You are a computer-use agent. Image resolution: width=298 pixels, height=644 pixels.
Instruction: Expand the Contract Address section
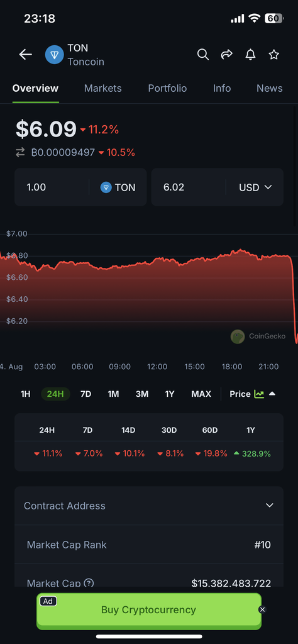pos(149,506)
